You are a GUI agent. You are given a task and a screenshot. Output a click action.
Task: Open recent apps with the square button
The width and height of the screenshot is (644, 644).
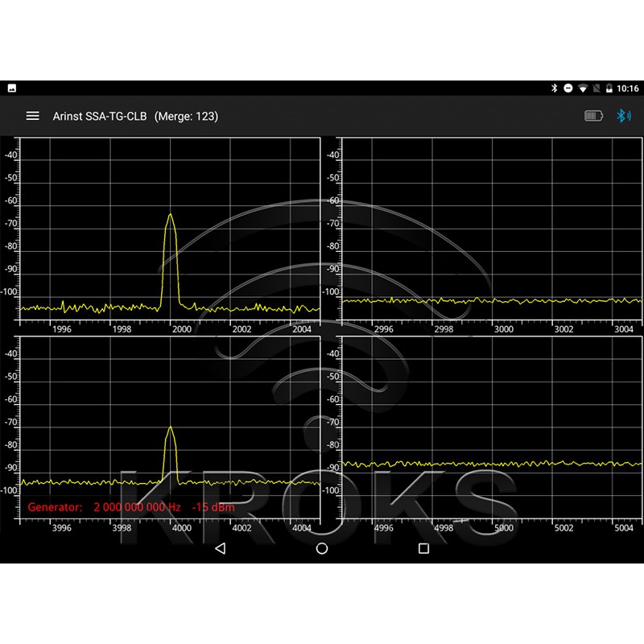pyautogui.click(x=423, y=548)
